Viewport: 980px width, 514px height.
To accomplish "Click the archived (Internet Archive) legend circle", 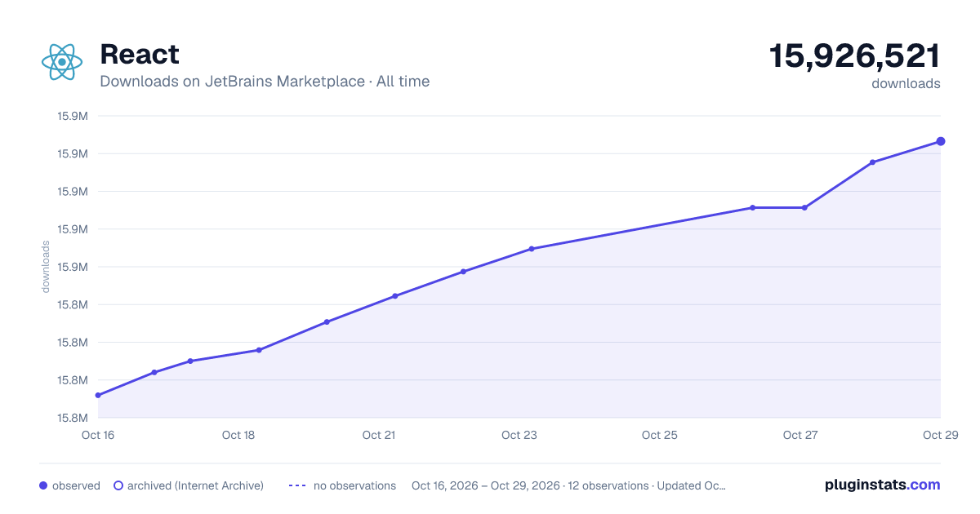I will click(118, 485).
